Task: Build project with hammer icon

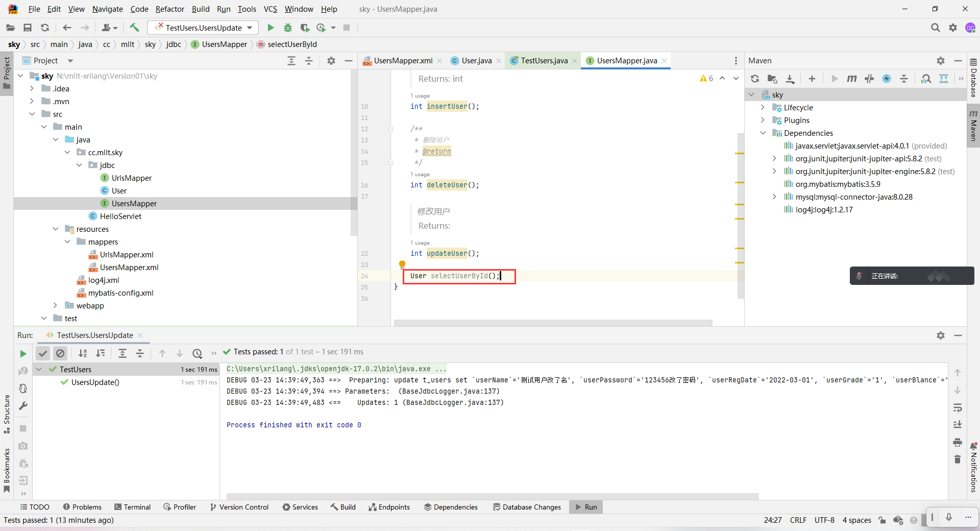Action: (135, 28)
